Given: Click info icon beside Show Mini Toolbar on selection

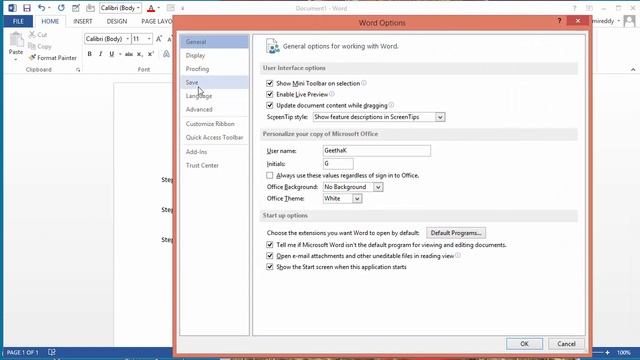Looking at the screenshot, I should click(364, 83).
